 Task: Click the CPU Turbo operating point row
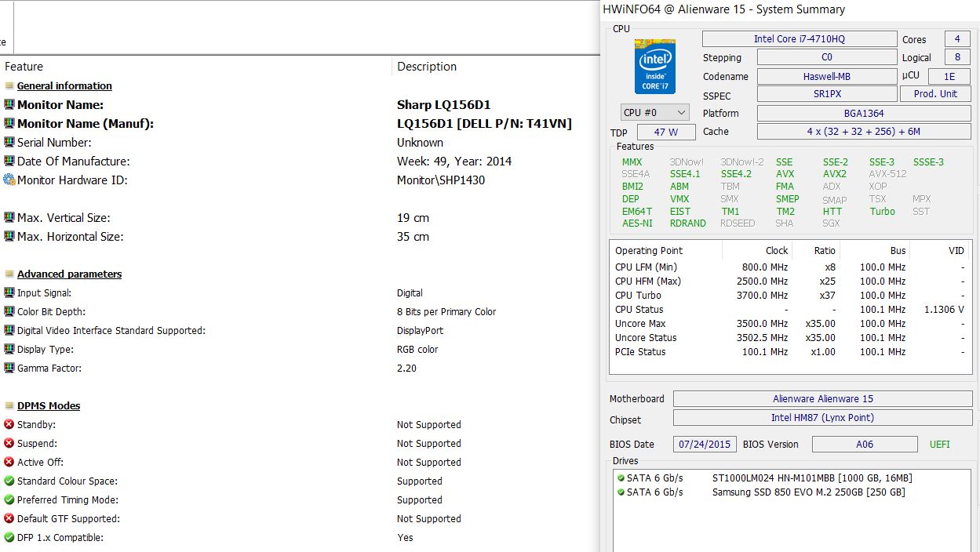pyautogui.click(x=790, y=296)
